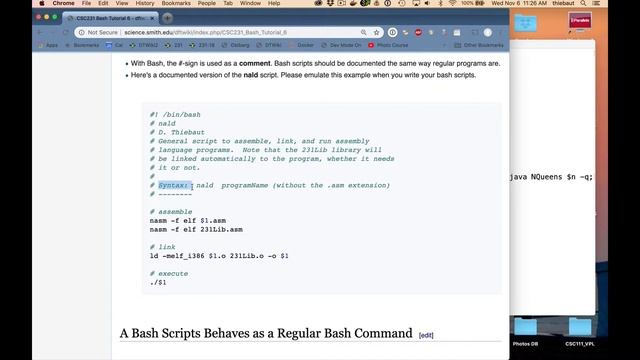Click the bold word 'comment' in first bullet

(x=255, y=63)
